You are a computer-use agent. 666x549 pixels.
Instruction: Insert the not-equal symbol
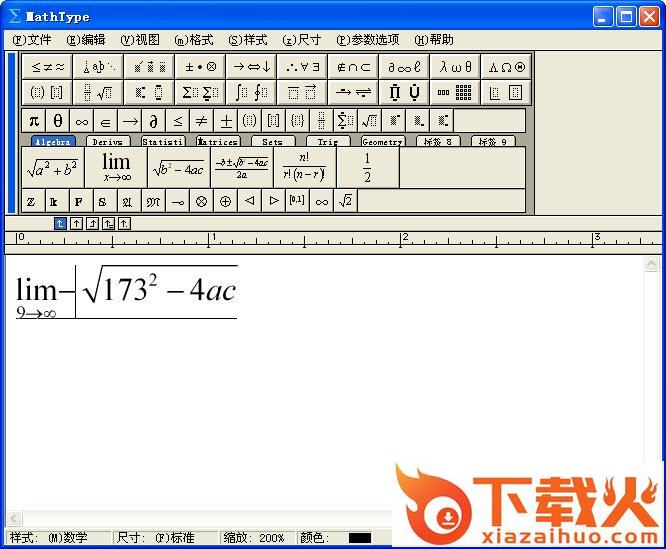(201, 121)
